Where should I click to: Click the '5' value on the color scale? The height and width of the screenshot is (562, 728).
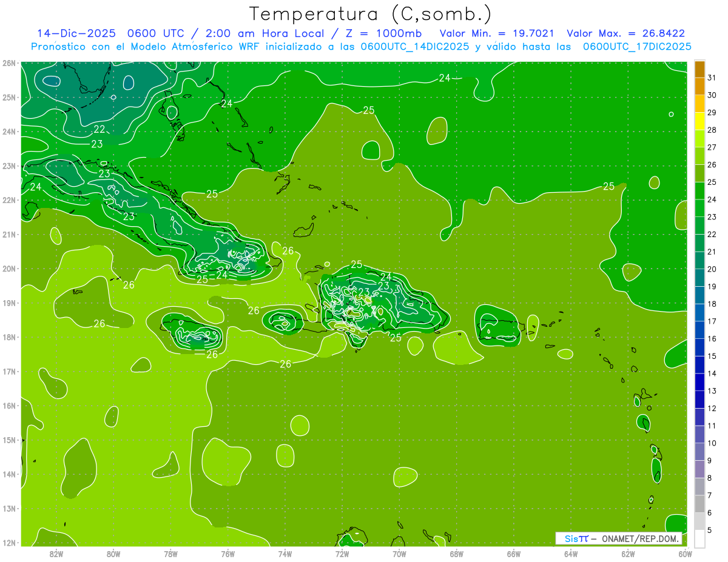[x=710, y=530]
